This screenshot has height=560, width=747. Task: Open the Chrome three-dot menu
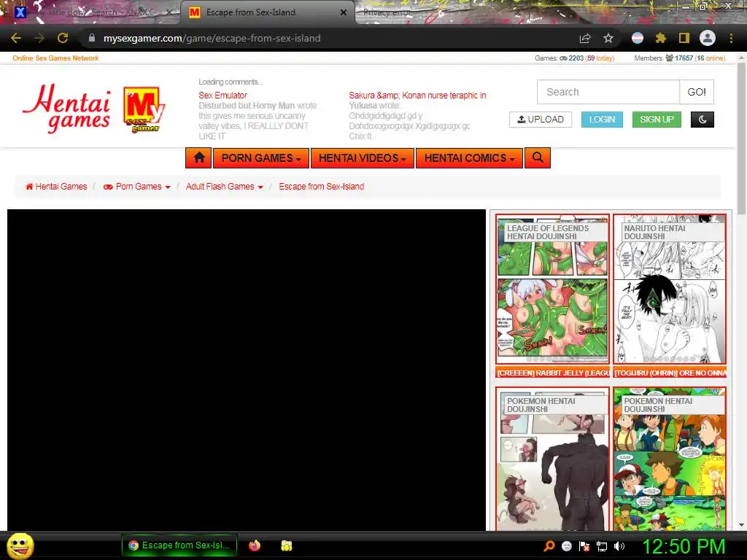(731, 38)
